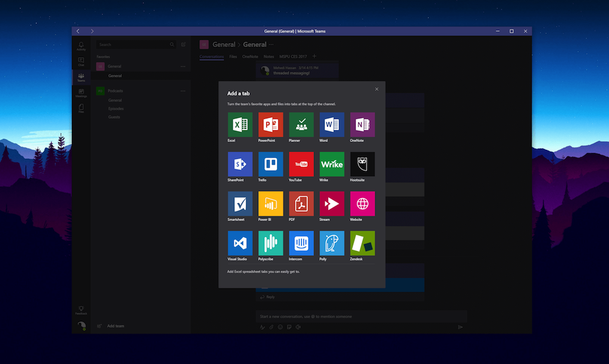Choose the Trello app tile
The height and width of the screenshot is (364, 609).
coord(271,164)
